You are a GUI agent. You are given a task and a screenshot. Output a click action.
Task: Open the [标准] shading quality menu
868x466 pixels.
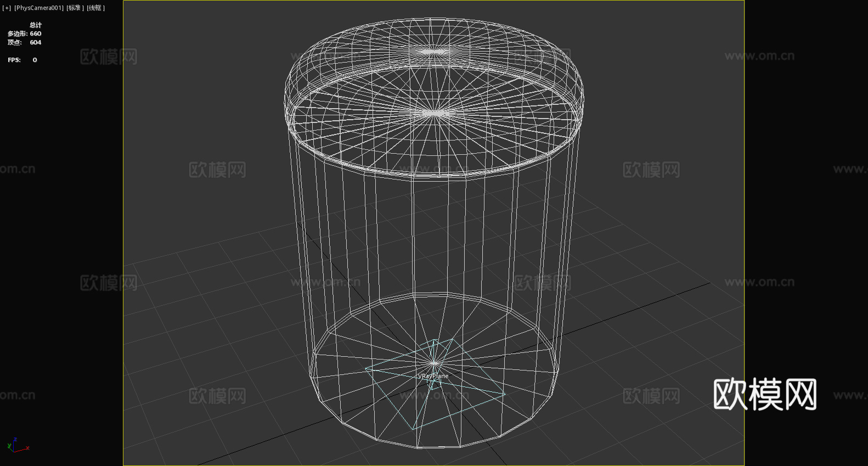[x=75, y=8]
